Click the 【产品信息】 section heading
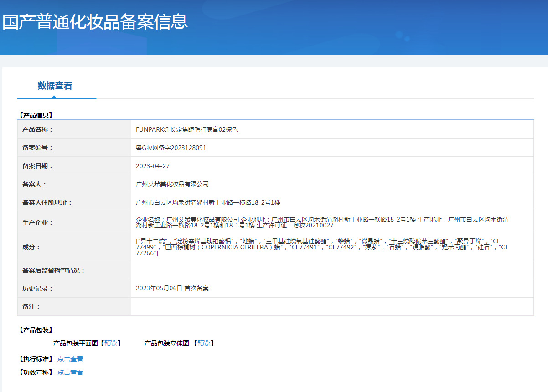Viewport: 548px width, 392px height. point(35,115)
